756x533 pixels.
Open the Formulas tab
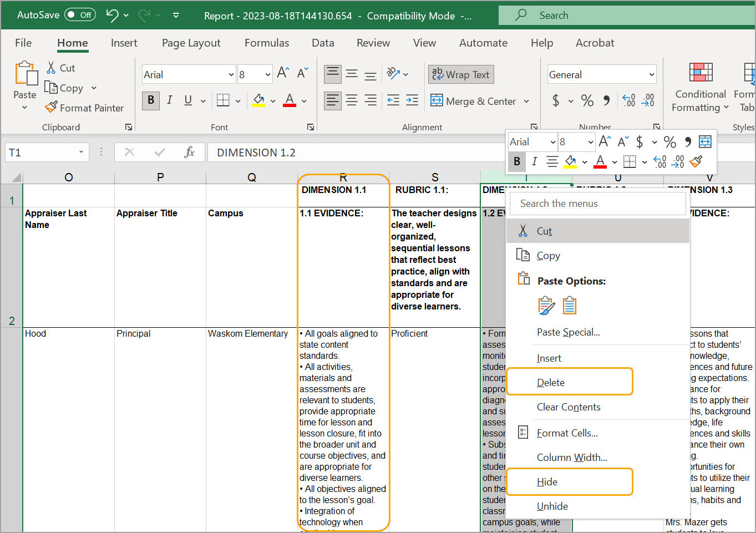click(267, 43)
